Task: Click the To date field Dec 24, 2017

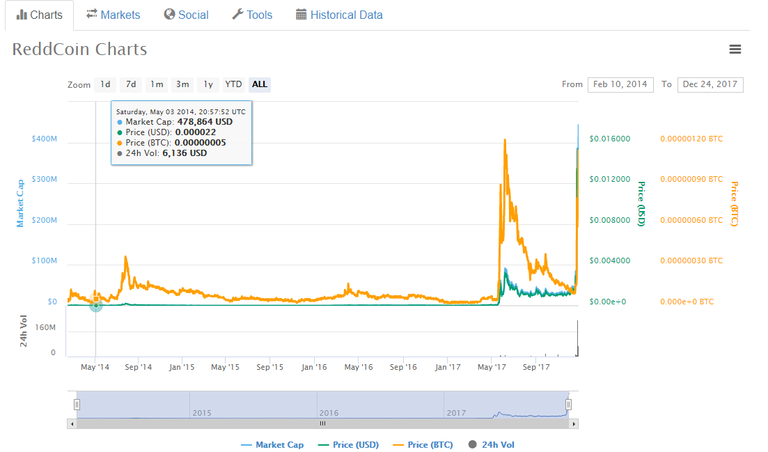Action: coord(710,84)
